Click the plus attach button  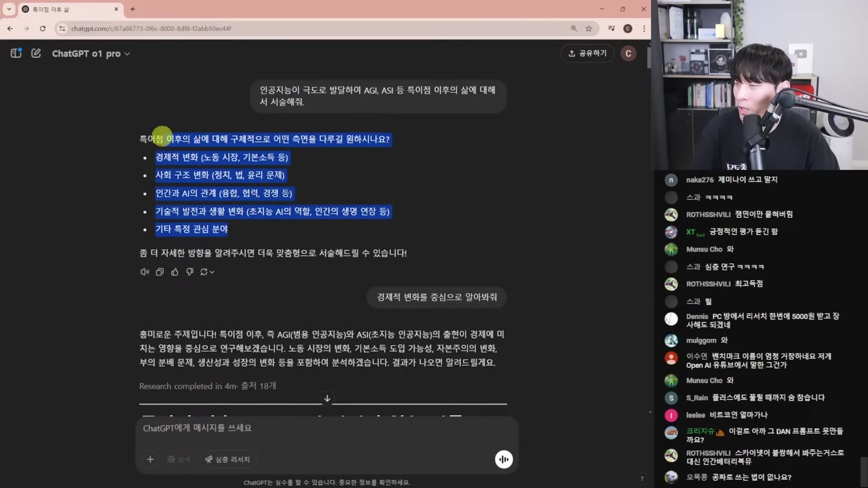(x=150, y=460)
